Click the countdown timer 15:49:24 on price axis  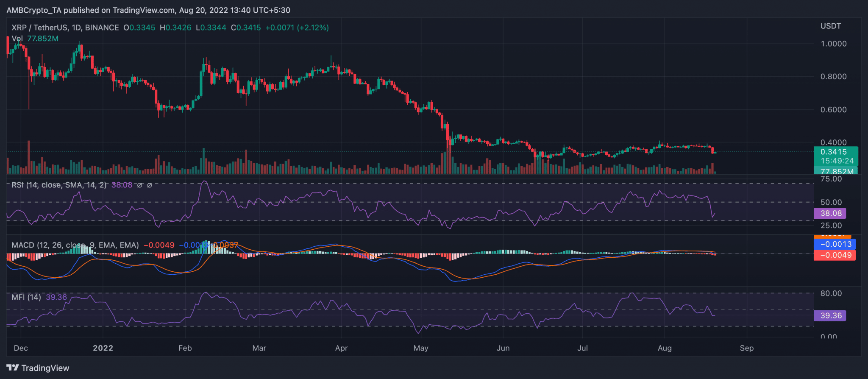pyautogui.click(x=837, y=161)
